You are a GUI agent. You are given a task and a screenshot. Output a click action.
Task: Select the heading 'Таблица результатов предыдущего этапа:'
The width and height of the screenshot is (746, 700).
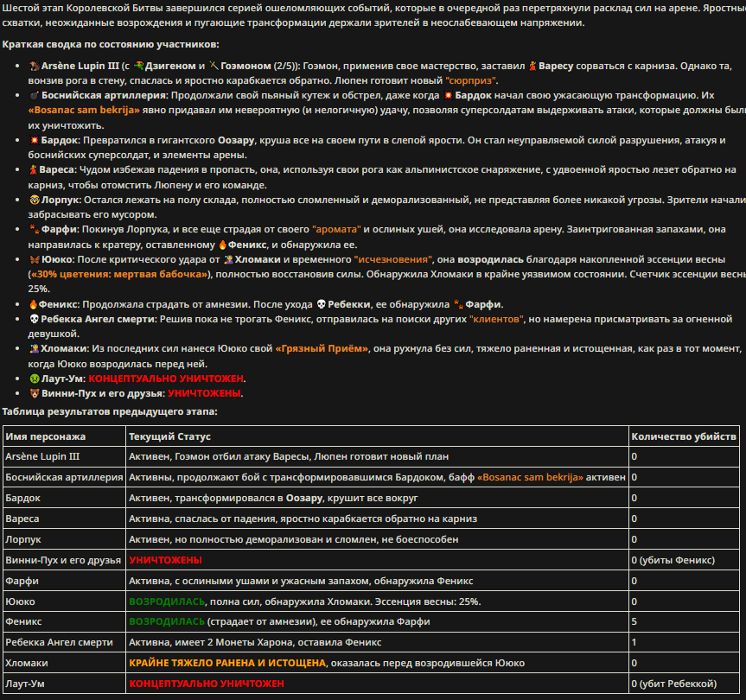[110, 411]
